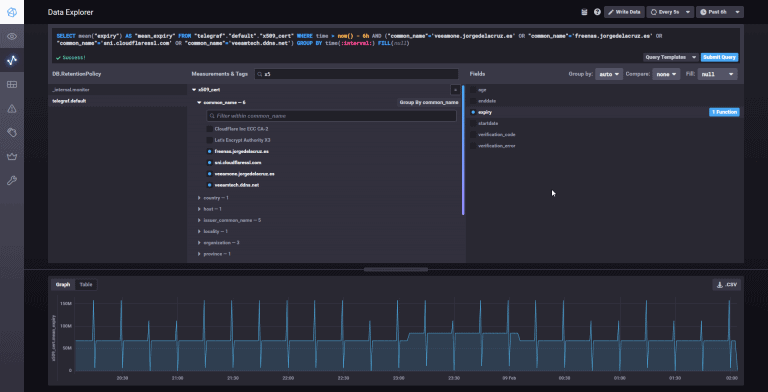Open the Chronograf home logo
Screen dimensions: 768x392
pyautogui.click(x=12, y=12)
